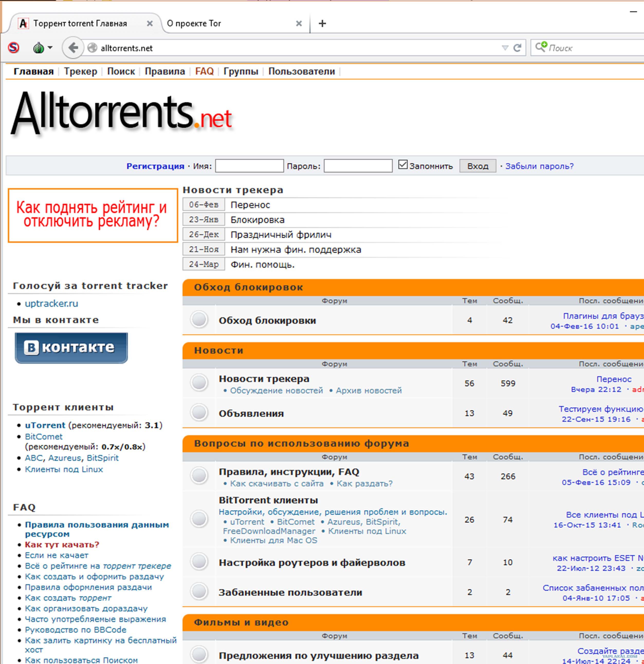The height and width of the screenshot is (664, 644).
Task: Click status icon beside Объявления forum
Action: click(x=199, y=412)
